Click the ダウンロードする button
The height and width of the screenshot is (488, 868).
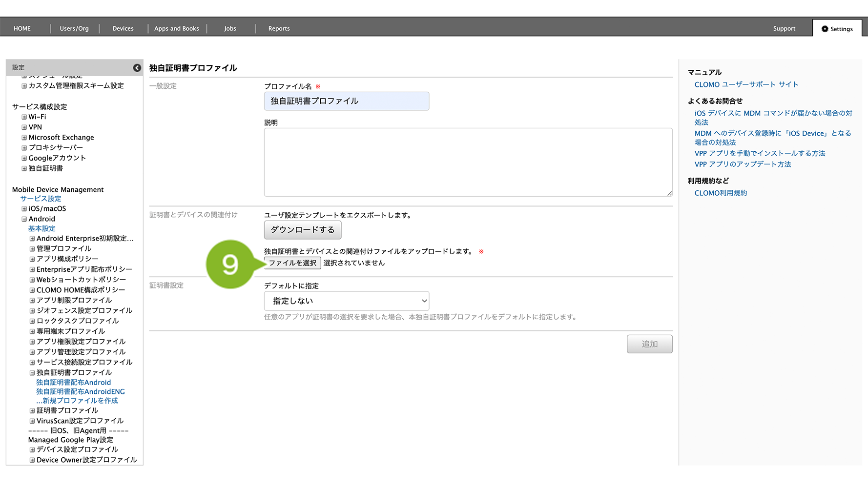point(302,230)
